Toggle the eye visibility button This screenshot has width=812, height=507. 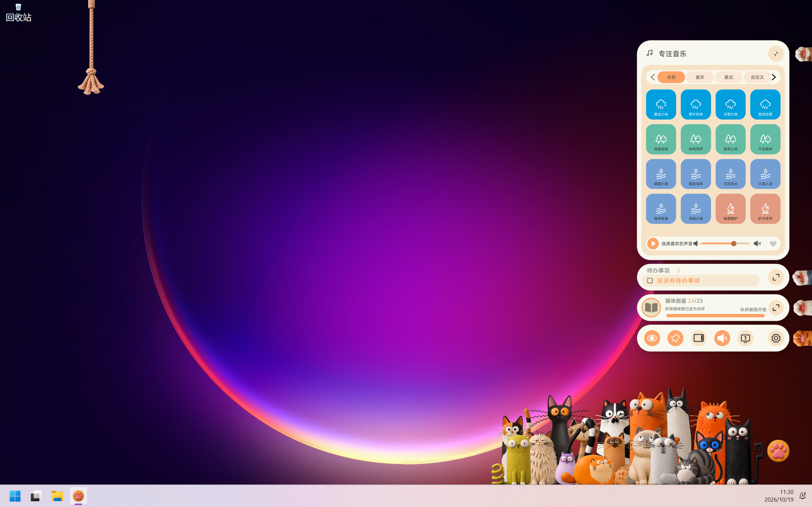coord(652,338)
